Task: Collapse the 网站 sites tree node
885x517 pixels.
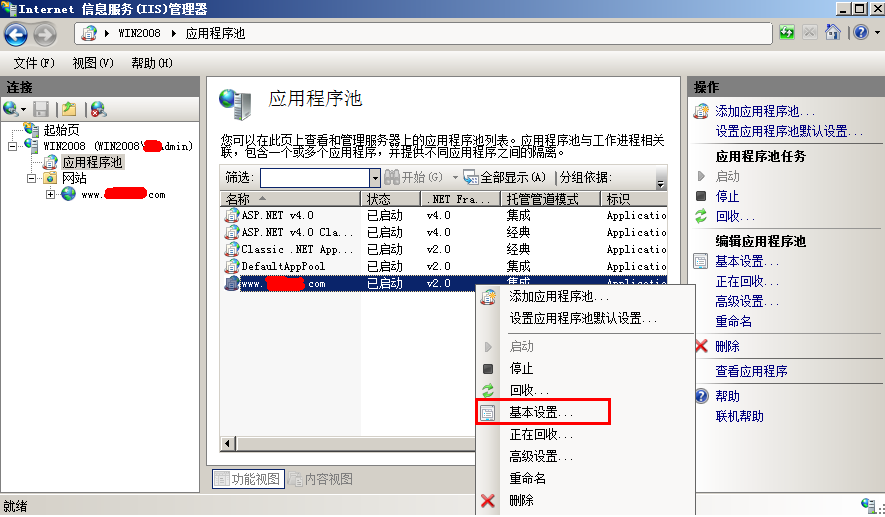Action: tap(32, 178)
